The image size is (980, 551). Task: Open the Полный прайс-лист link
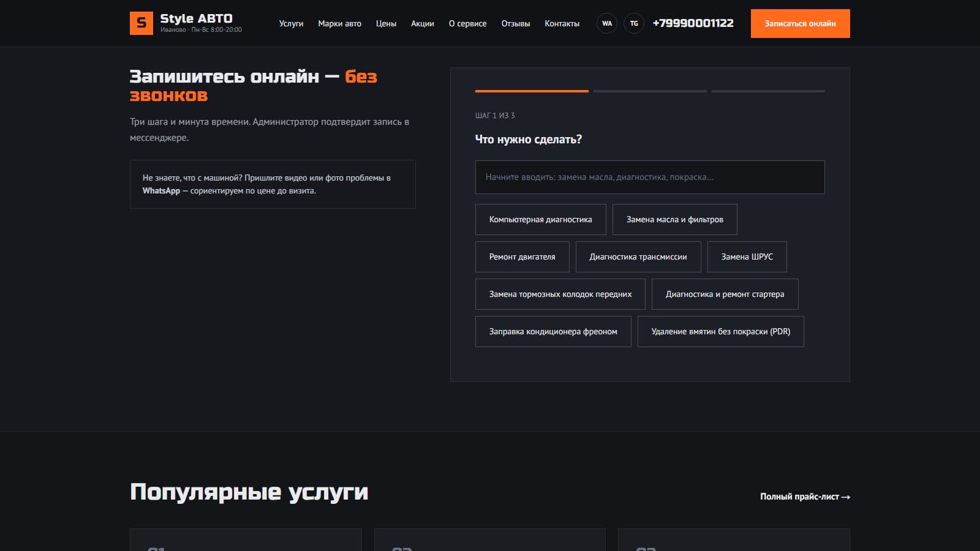805,497
